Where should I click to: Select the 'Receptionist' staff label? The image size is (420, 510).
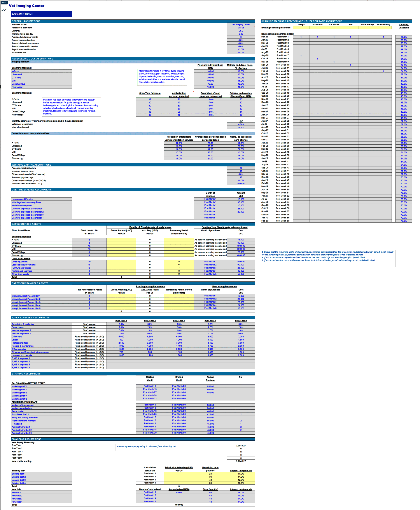point(41,411)
